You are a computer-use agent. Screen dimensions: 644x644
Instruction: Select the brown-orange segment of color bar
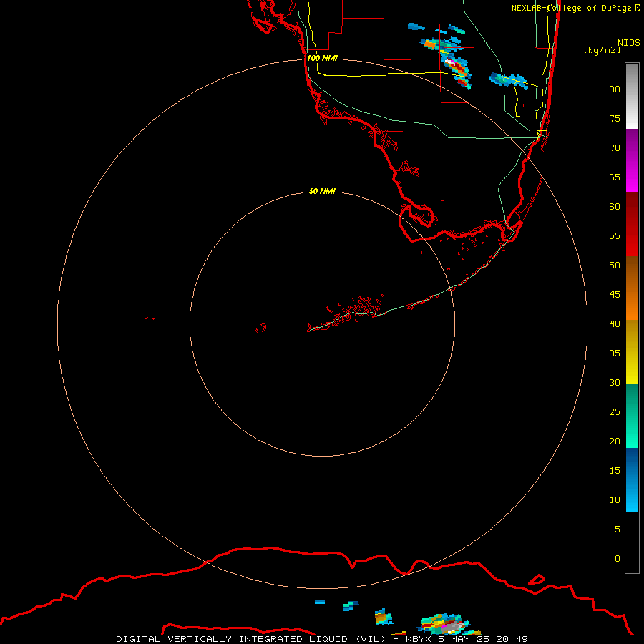tap(632, 288)
